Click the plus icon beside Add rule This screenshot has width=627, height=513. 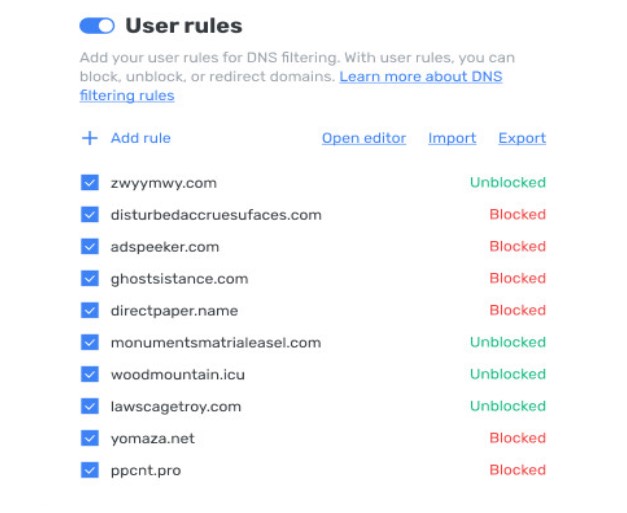(x=89, y=138)
